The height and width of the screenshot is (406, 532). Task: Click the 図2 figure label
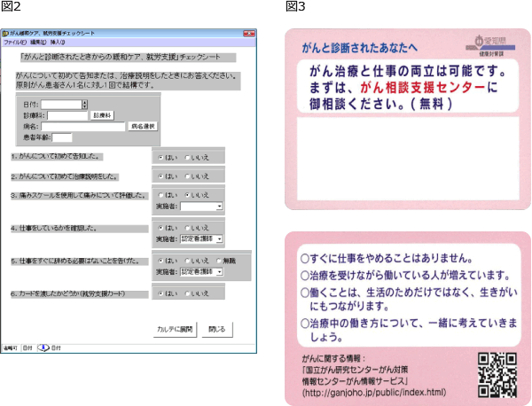(x=11, y=6)
